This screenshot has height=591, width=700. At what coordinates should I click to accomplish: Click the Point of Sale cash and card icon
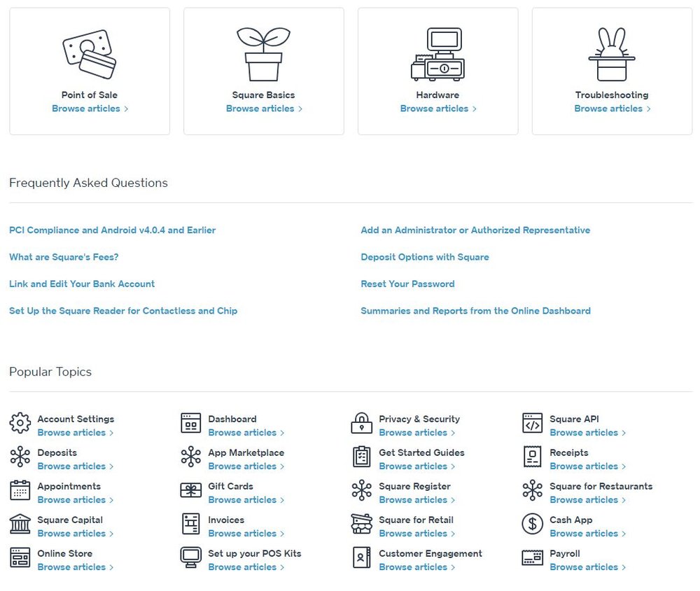89,55
